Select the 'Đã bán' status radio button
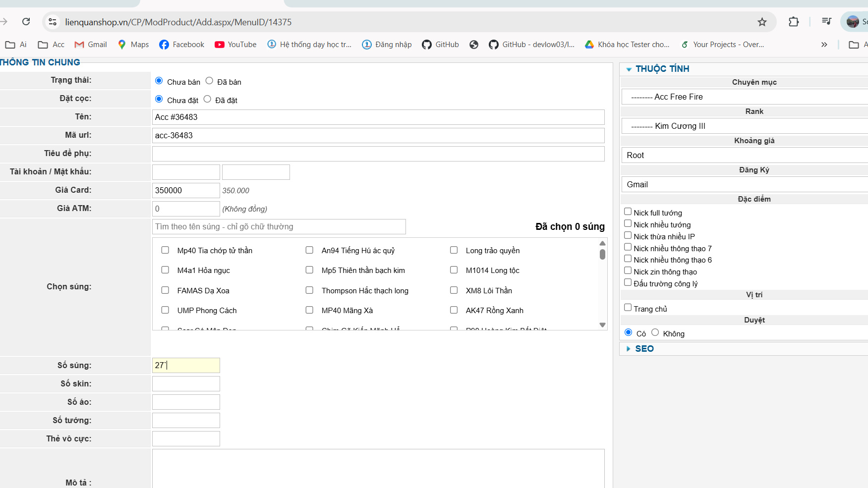 (x=209, y=81)
